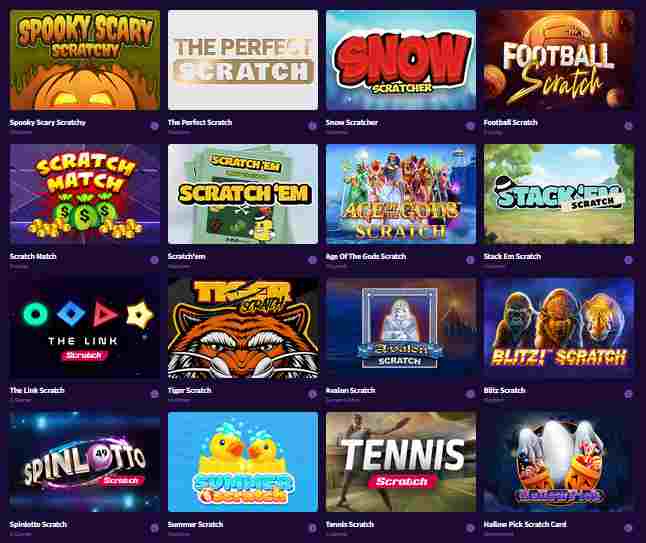Open Age Of The Gods Scratch info icon

(470, 260)
